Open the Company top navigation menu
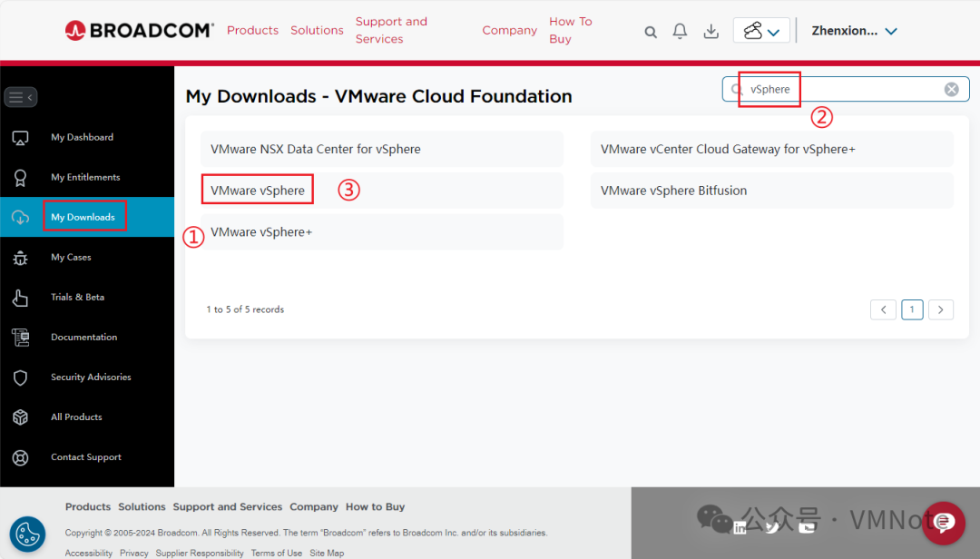The height and width of the screenshot is (559, 980). click(509, 30)
